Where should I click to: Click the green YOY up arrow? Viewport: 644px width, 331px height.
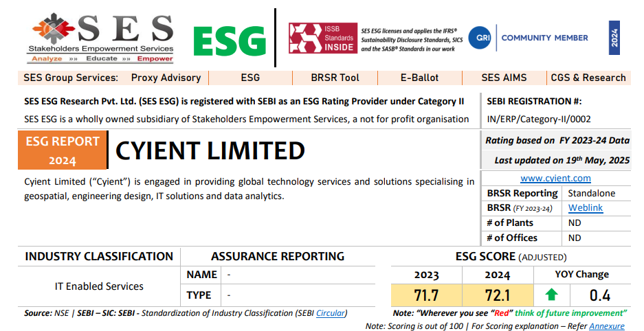(551, 295)
